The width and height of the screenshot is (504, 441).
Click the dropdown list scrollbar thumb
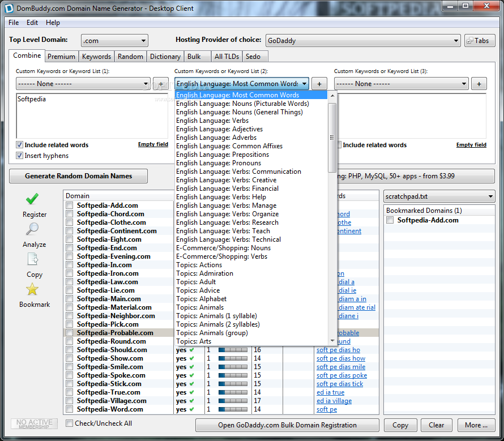(332, 138)
